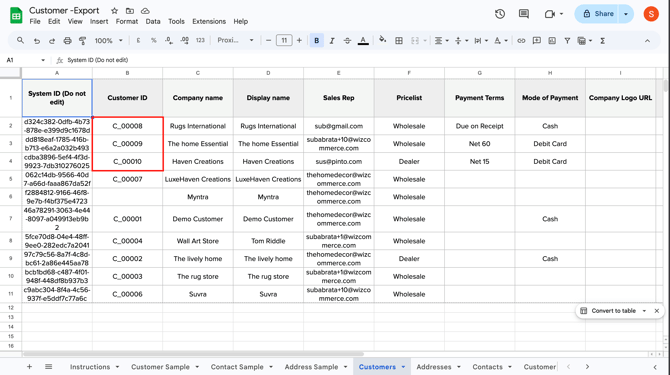Screen dimensions: 670x375
Task: Open the View menu
Action: tap(75, 21)
